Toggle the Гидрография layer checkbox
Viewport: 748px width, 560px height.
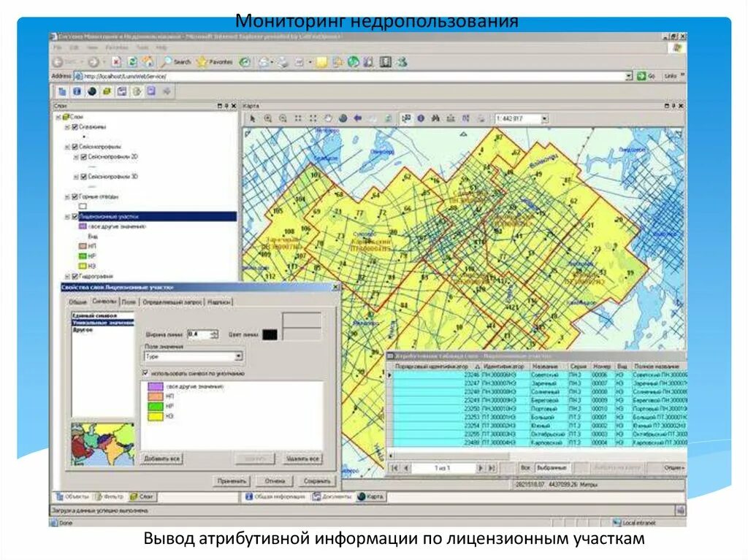[75, 276]
